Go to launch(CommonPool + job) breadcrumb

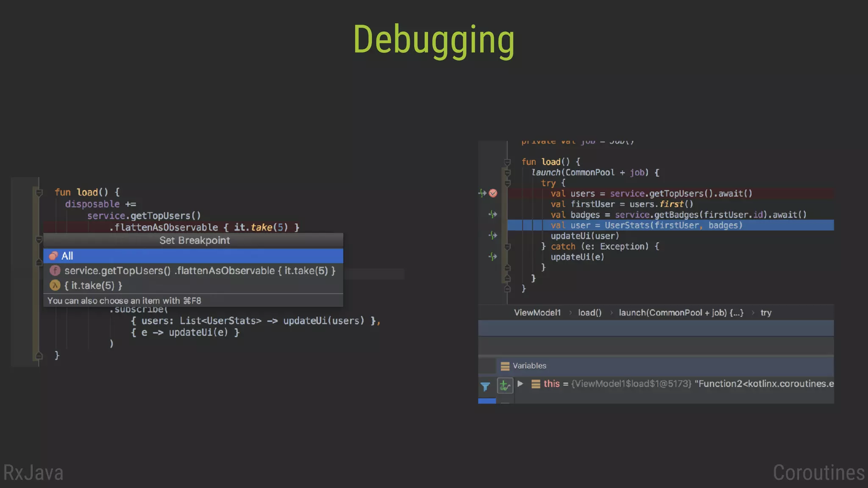coord(681,313)
